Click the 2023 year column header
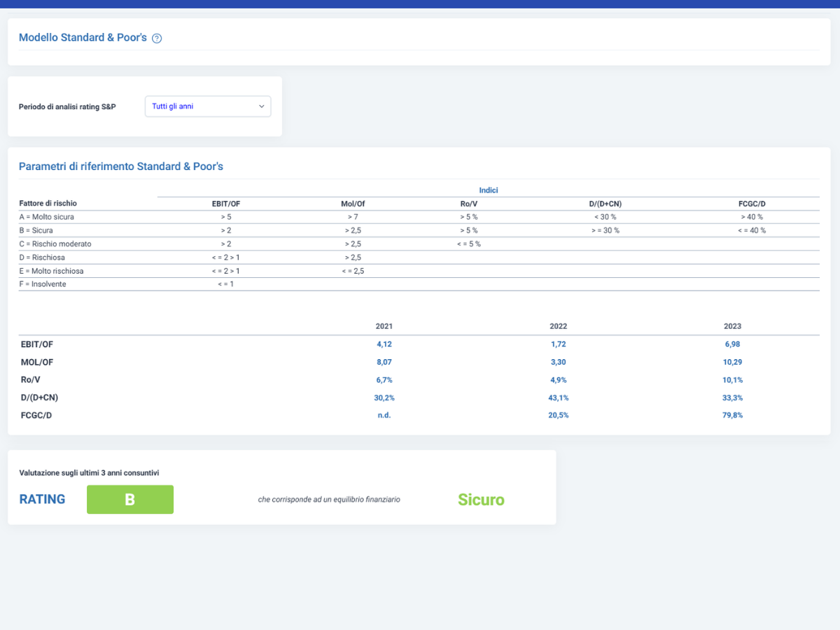Image resolution: width=840 pixels, height=630 pixels. point(733,326)
